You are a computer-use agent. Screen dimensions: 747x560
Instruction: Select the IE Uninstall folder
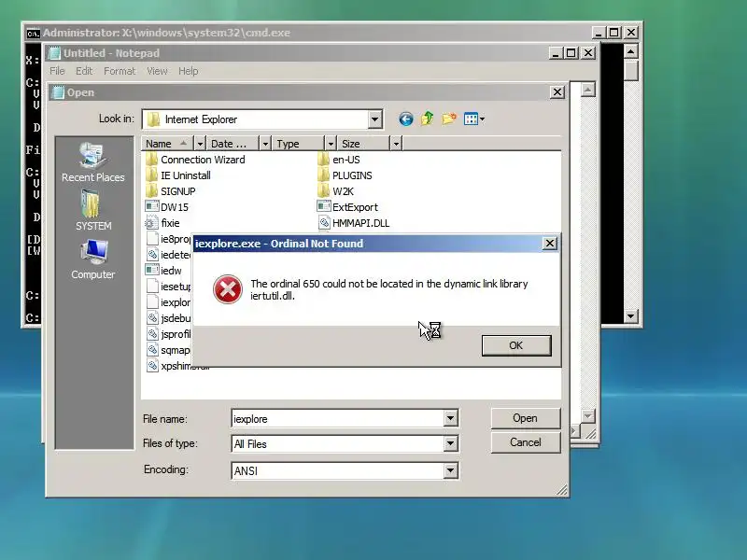178,175
